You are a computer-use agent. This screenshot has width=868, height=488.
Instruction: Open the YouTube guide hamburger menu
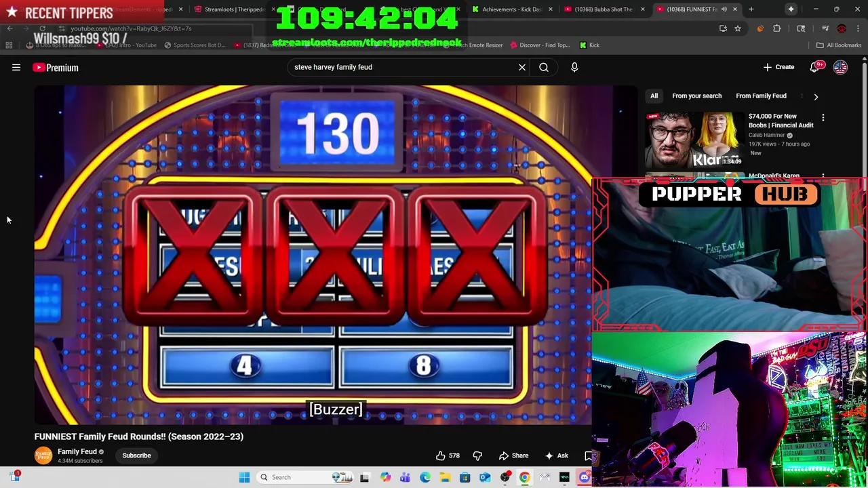click(16, 67)
